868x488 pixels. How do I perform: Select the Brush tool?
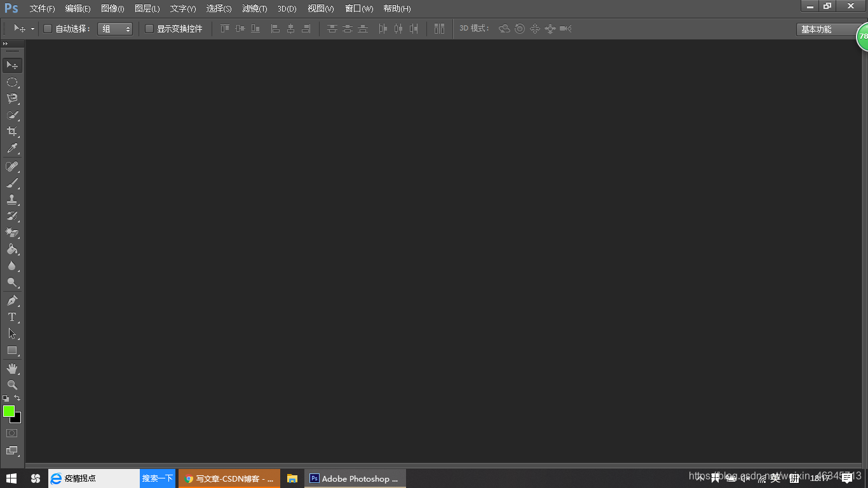[12, 183]
